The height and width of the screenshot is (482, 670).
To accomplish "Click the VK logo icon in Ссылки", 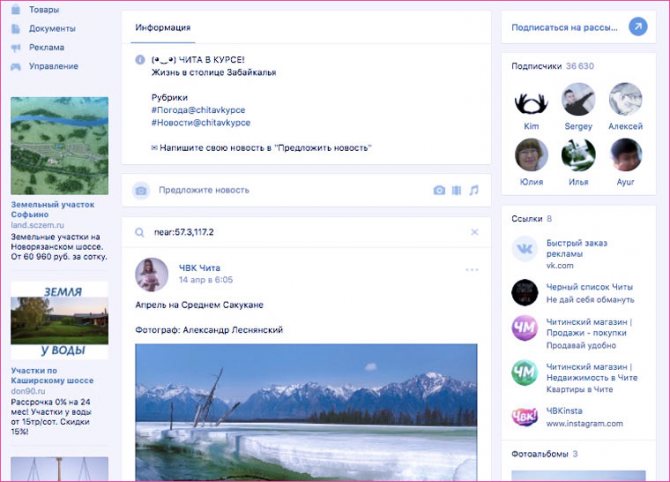I will [x=525, y=249].
